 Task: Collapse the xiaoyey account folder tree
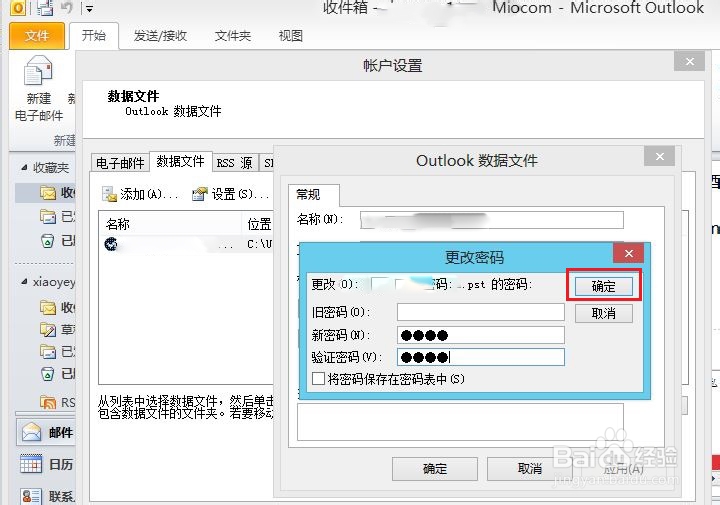[x=24, y=281]
